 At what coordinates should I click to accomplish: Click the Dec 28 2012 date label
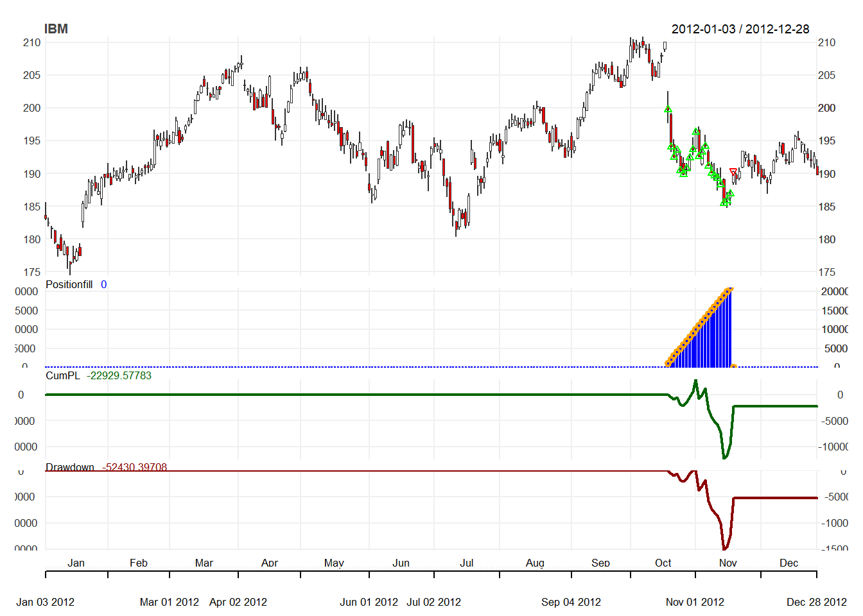coord(816,602)
